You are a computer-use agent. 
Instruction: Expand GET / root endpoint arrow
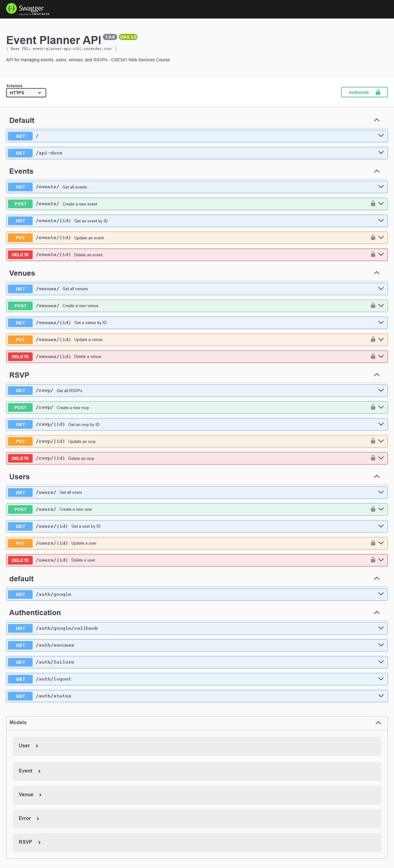tap(381, 136)
